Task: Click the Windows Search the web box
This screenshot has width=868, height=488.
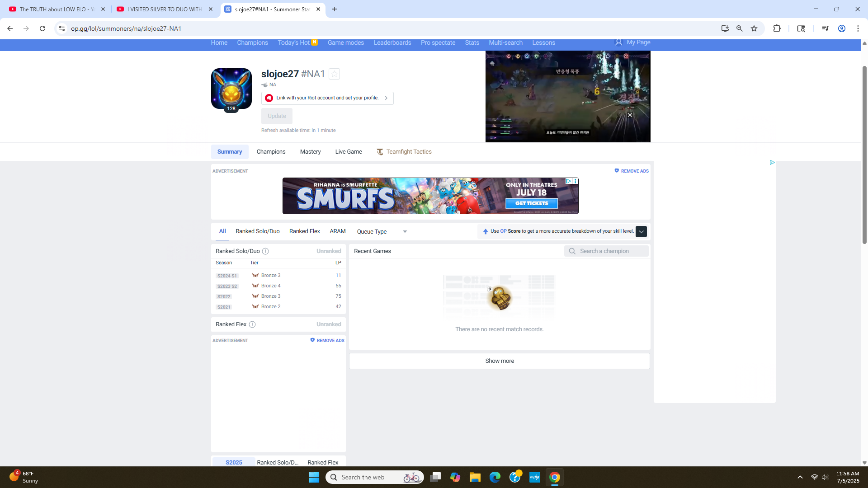Action: pos(374,477)
